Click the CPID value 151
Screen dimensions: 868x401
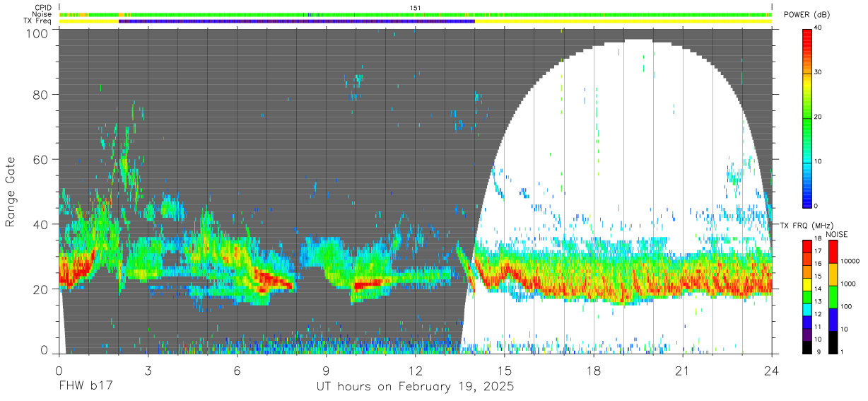point(416,8)
